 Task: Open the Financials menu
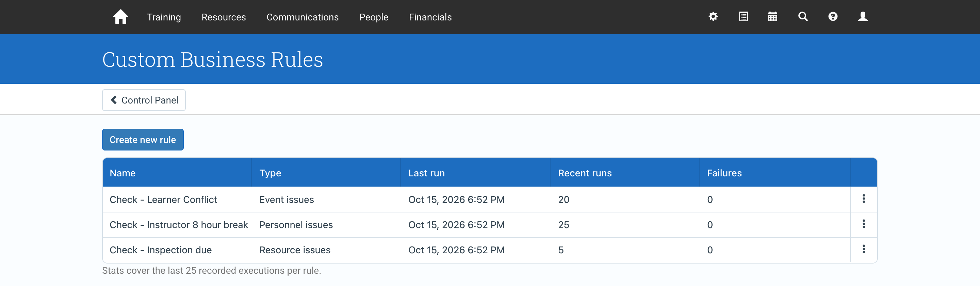(x=430, y=17)
